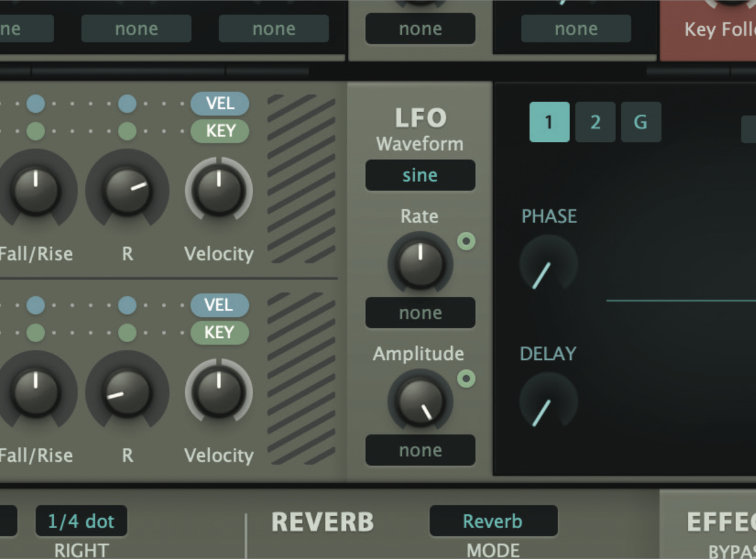
Task: Click the LFO Rate knob
Action: tap(420, 262)
